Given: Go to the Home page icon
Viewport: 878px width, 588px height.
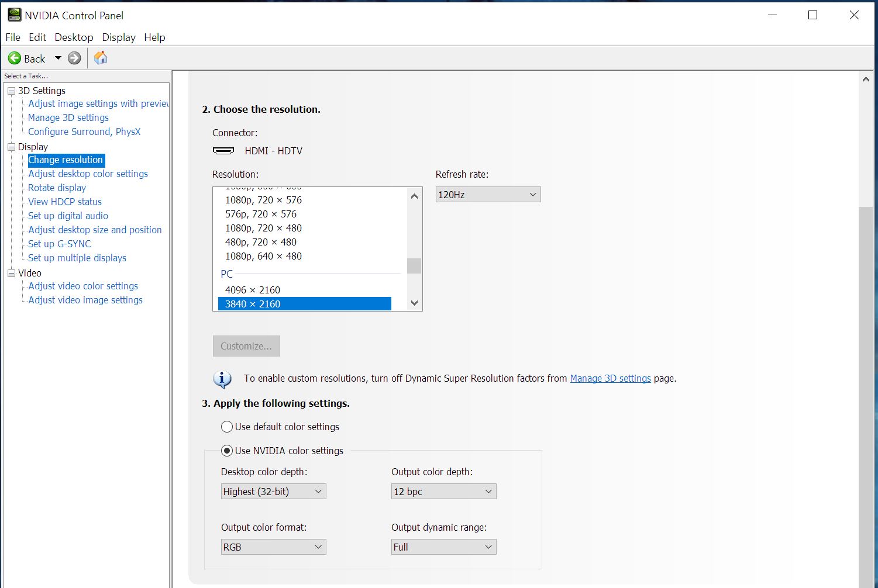Looking at the screenshot, I should pos(101,58).
